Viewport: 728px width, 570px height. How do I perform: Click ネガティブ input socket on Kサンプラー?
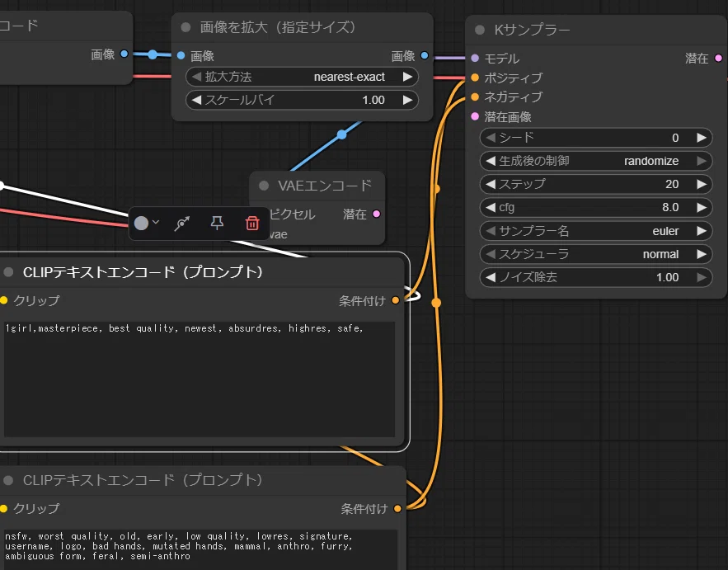(475, 97)
